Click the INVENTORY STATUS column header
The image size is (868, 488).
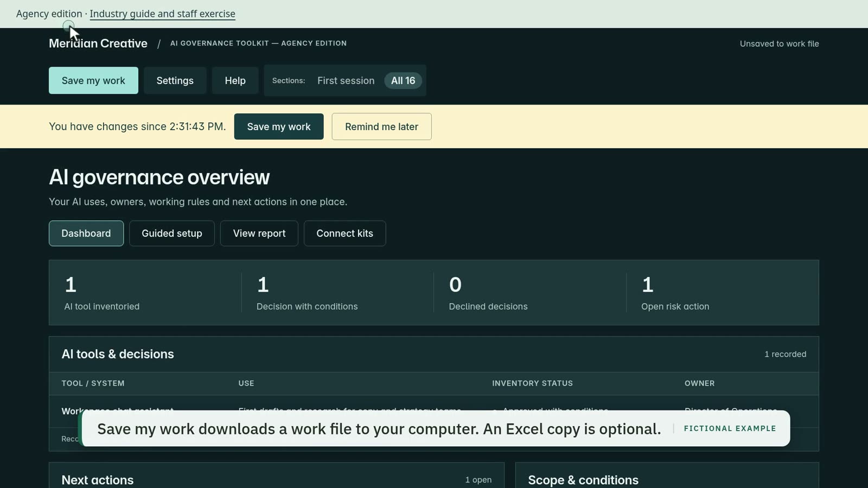532,383
